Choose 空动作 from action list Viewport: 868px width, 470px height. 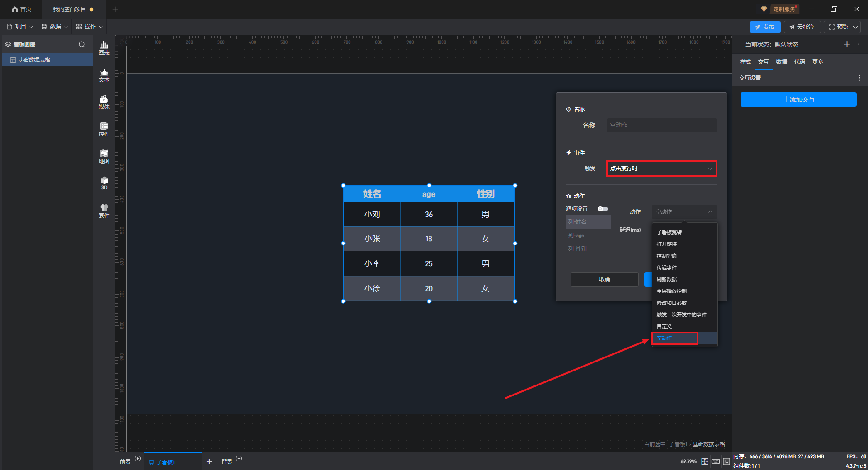pos(684,338)
